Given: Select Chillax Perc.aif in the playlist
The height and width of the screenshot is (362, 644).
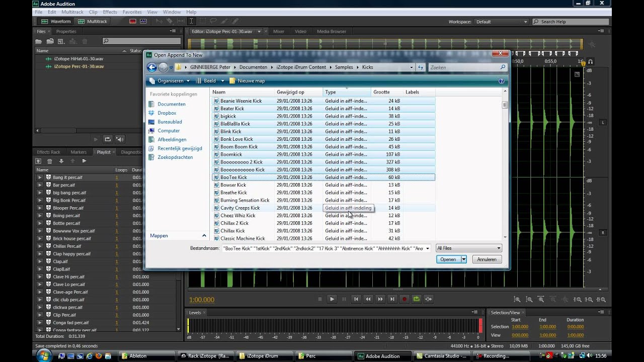Looking at the screenshot, I should click(67, 246).
